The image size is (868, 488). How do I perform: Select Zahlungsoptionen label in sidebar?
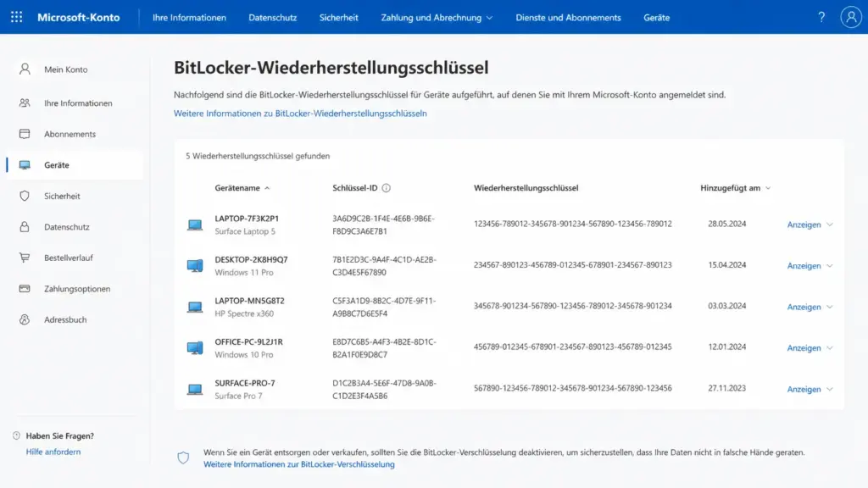(x=77, y=289)
